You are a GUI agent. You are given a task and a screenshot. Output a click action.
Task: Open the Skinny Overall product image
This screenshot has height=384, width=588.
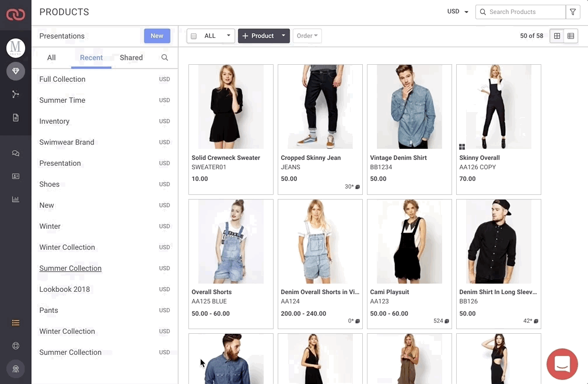pos(499,107)
